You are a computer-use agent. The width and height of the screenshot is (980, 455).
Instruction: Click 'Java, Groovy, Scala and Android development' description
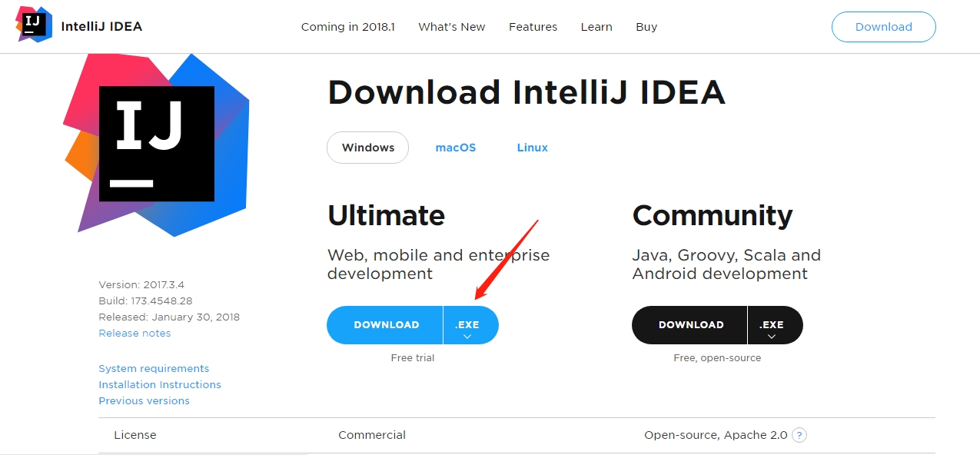pyautogui.click(x=726, y=264)
